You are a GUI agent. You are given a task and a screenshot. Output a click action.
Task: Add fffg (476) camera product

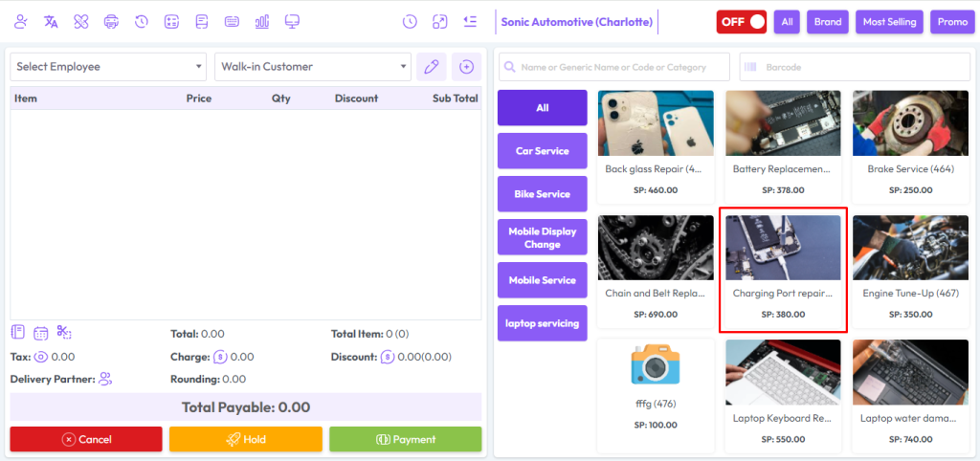(656, 395)
